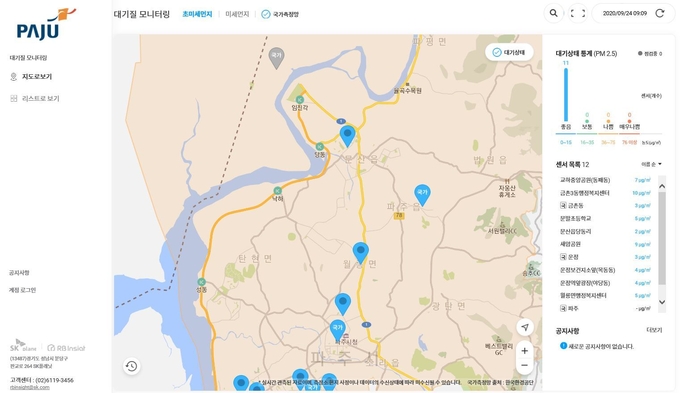Open the 리스트로 보기 list view menu
Screen dimensions: 680x393
[x=40, y=98]
